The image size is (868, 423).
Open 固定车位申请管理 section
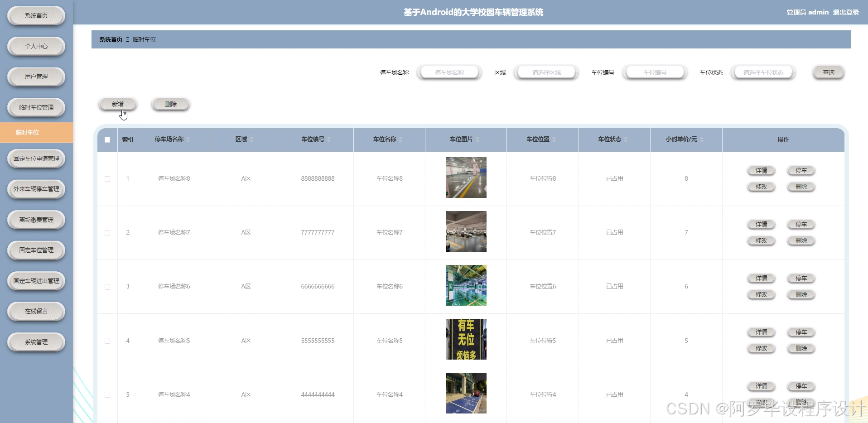click(x=36, y=159)
